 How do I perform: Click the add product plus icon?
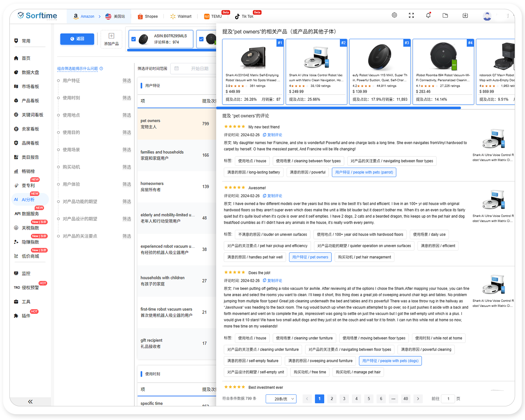(x=111, y=36)
